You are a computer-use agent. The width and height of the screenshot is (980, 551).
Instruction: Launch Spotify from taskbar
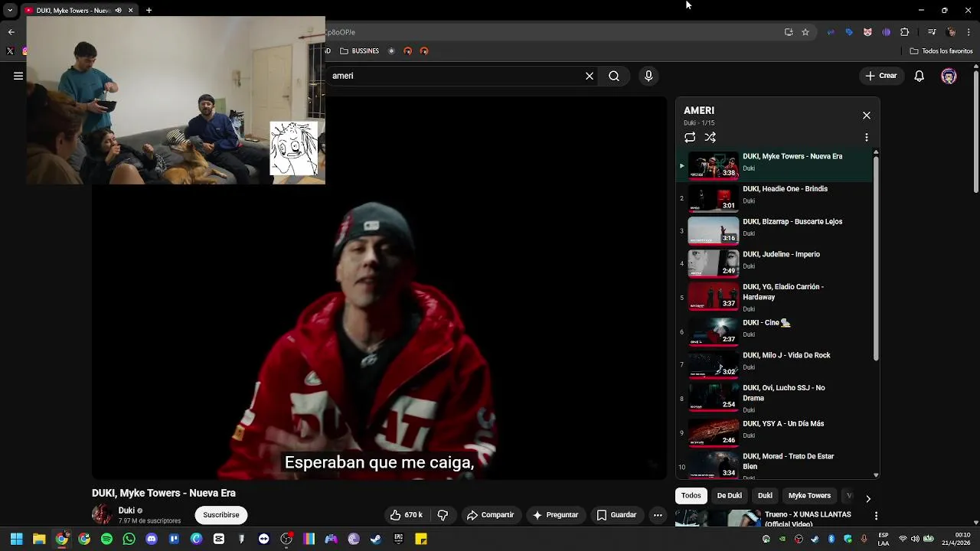[106, 539]
